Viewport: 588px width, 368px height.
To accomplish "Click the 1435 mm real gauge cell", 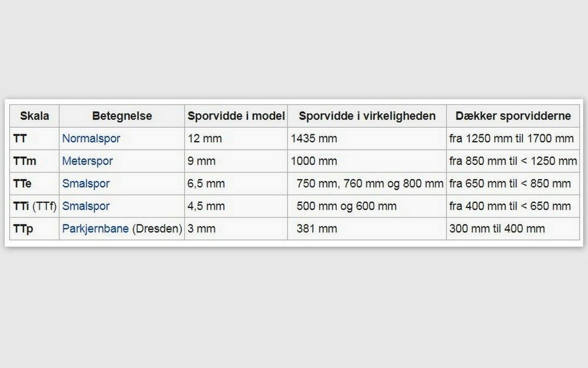I will (314, 139).
